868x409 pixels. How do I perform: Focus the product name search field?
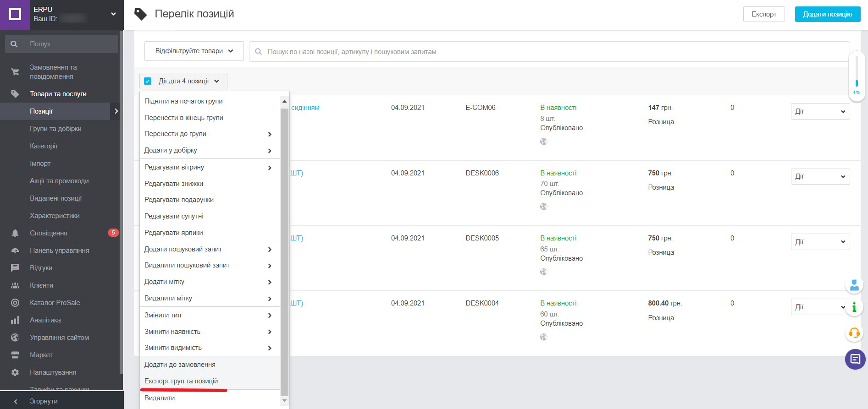pos(549,52)
